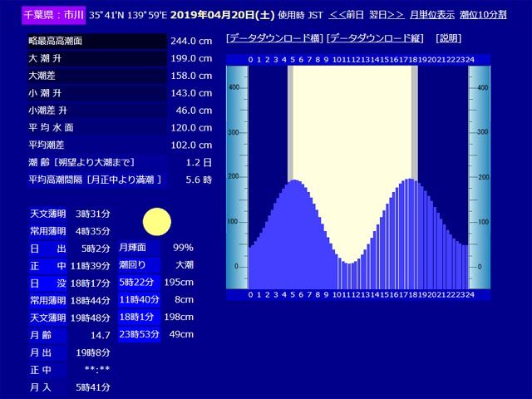Click the 23時53分 low tide time
The width and height of the screenshot is (532, 399).
pyautogui.click(x=139, y=334)
